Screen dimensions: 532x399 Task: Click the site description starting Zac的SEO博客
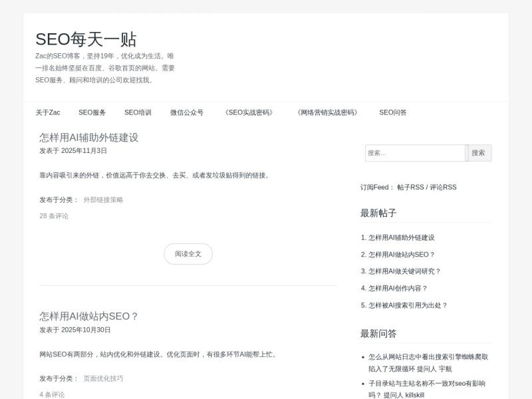[105, 68]
